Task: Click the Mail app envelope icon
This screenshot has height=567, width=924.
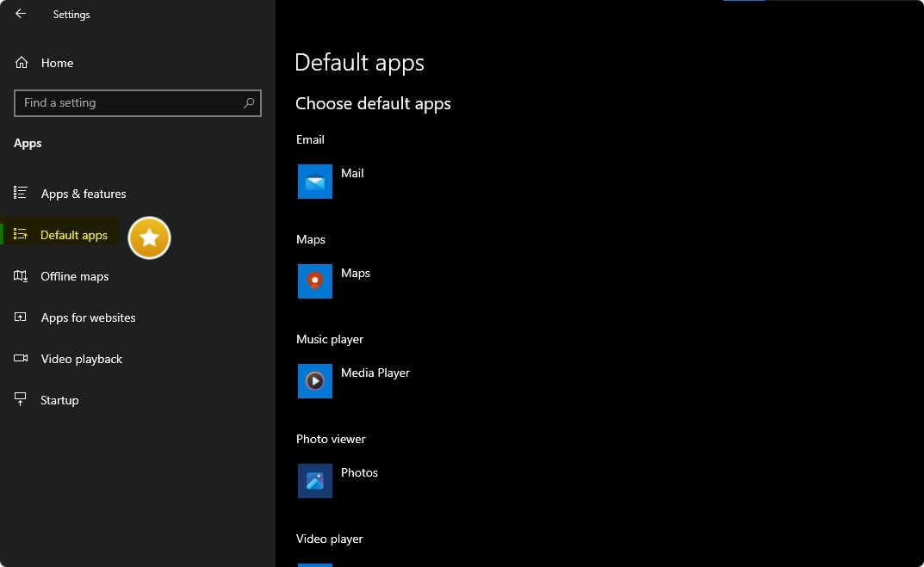Action: [314, 182]
